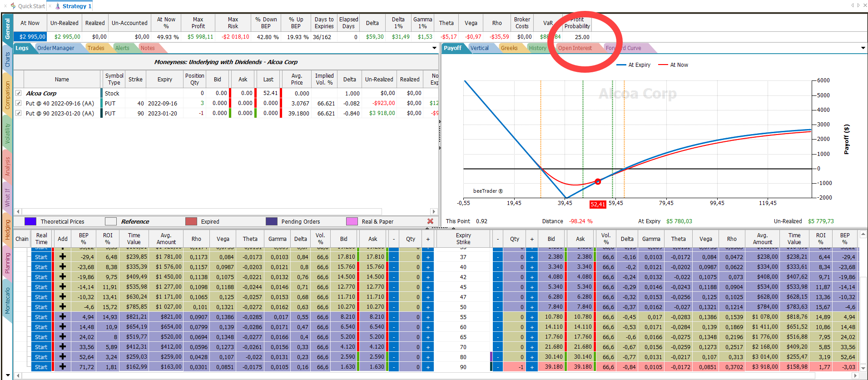Click the Start button for strike 40
This screenshot has height=380, width=868.
[x=41, y=267]
